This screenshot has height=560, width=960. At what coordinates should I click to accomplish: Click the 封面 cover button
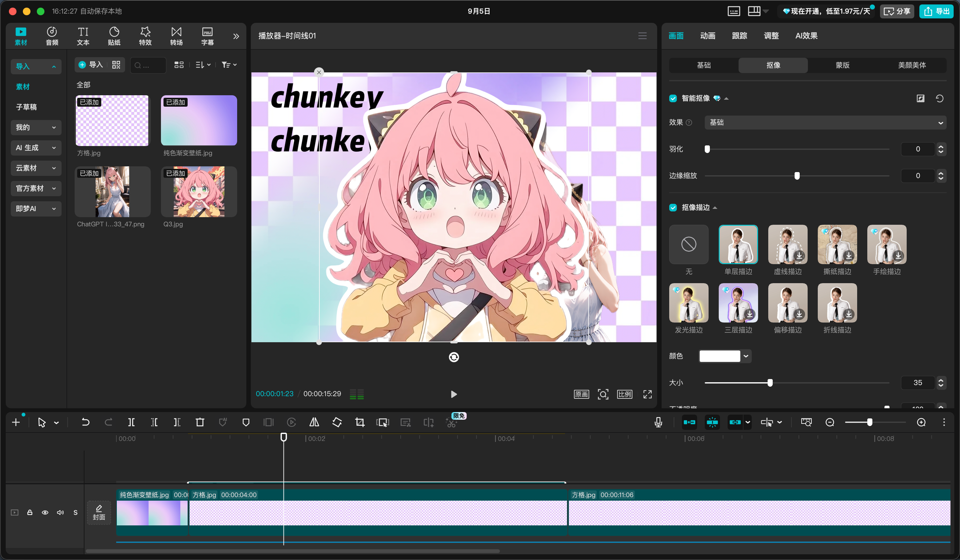coord(99,513)
